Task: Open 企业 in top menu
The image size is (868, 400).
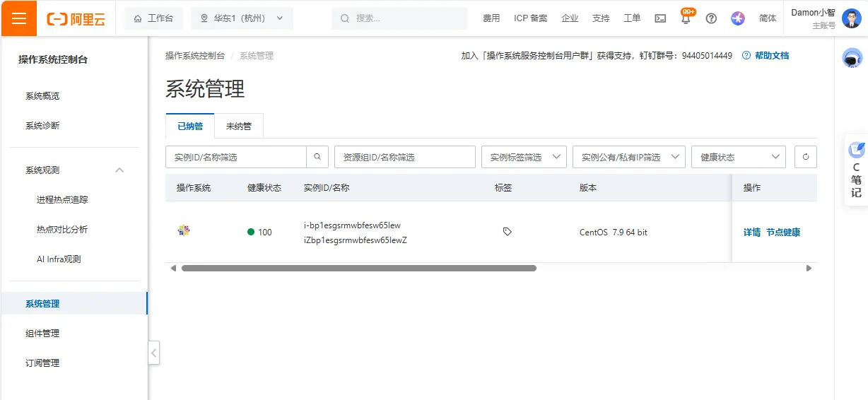Action: pos(570,18)
